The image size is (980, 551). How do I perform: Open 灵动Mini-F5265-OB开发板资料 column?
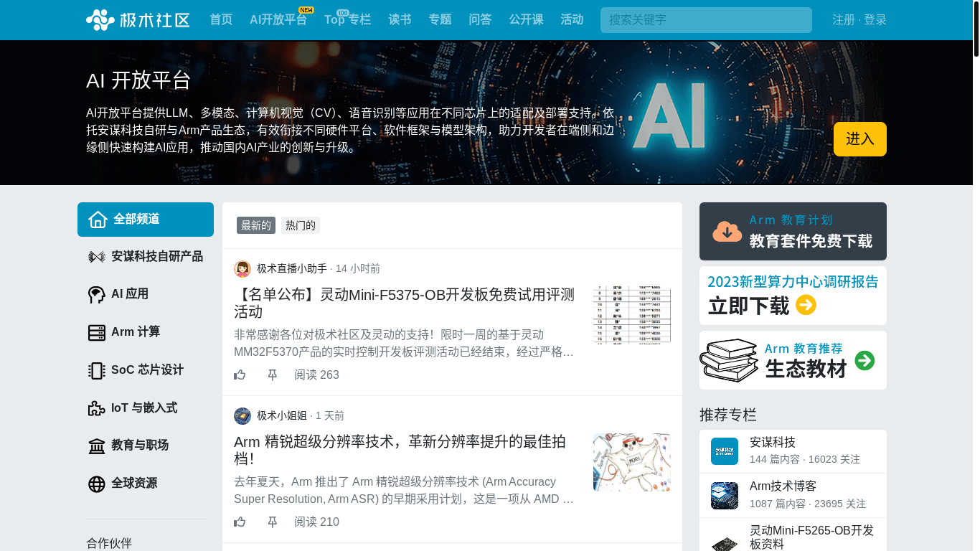(811, 537)
